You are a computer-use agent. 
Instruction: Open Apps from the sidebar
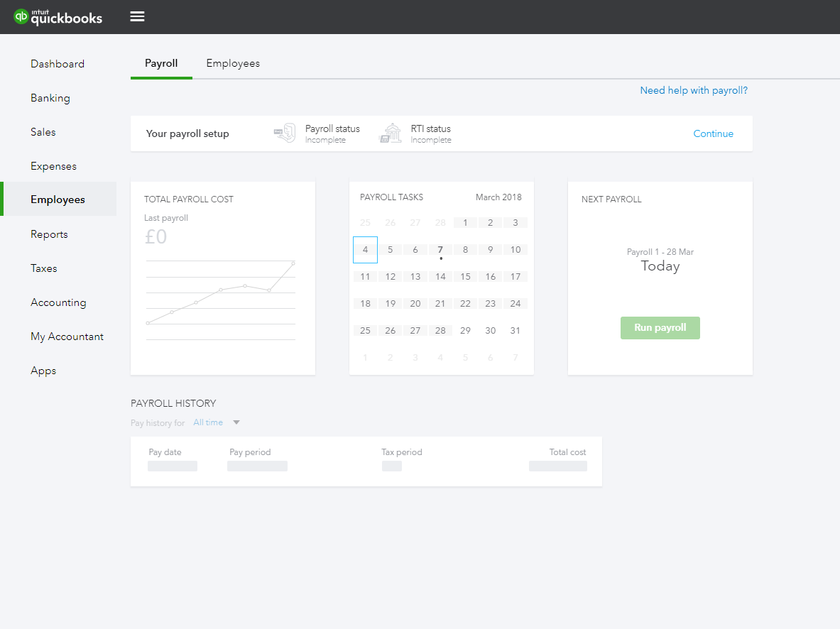coord(43,371)
